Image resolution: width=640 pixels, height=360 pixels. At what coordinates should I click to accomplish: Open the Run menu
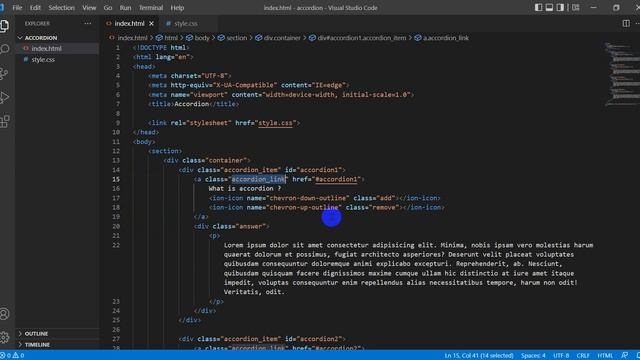[x=125, y=8]
